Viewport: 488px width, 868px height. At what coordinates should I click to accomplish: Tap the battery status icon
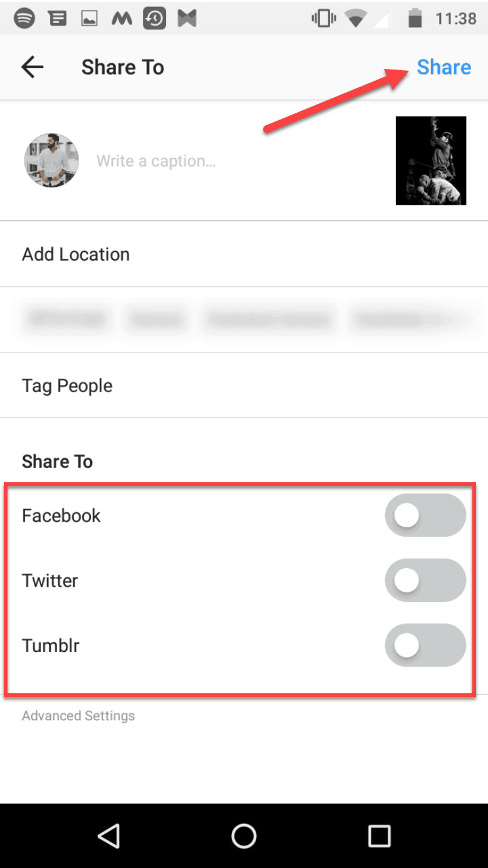coord(415,19)
